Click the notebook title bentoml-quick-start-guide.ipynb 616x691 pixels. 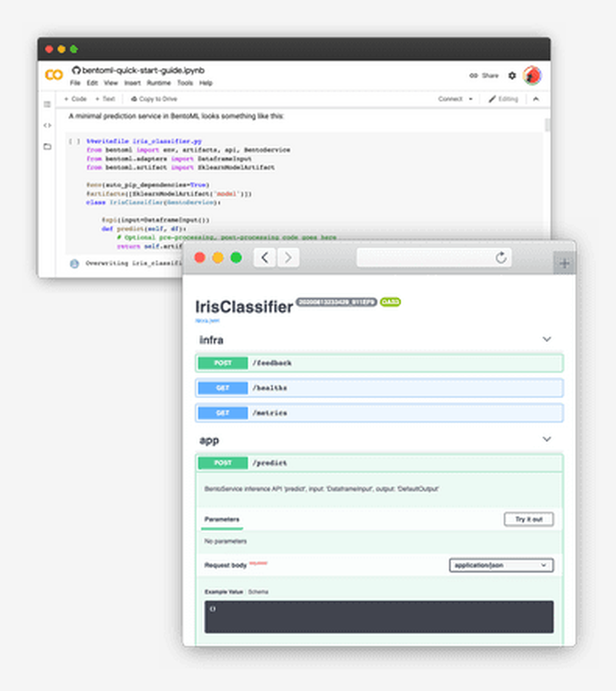143,70
